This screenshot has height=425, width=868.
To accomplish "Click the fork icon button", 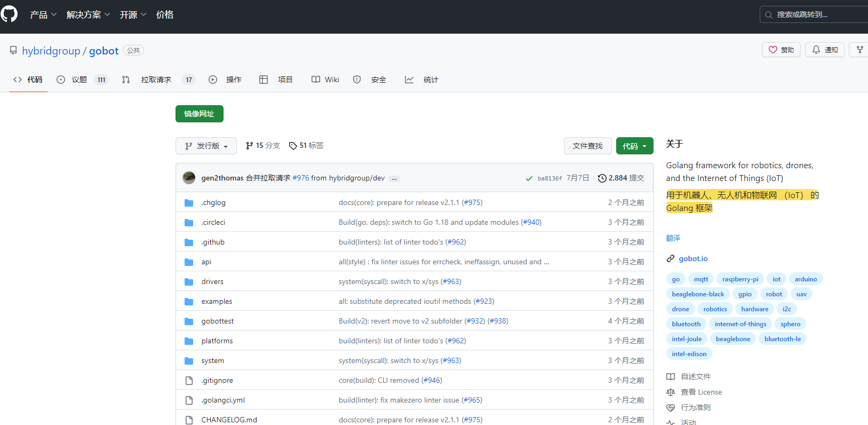I will tap(859, 50).
